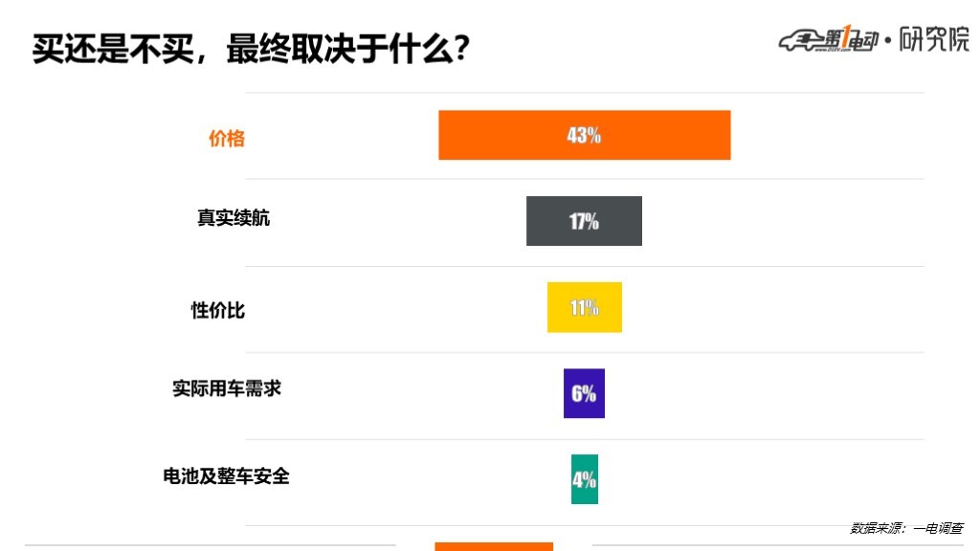Click the 真实续航 category label
The image size is (980, 551).
pyautogui.click(x=234, y=218)
